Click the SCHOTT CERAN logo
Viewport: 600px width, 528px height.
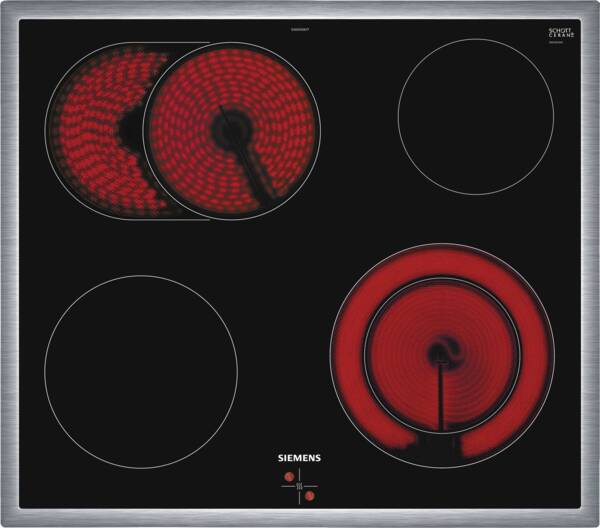561,33
